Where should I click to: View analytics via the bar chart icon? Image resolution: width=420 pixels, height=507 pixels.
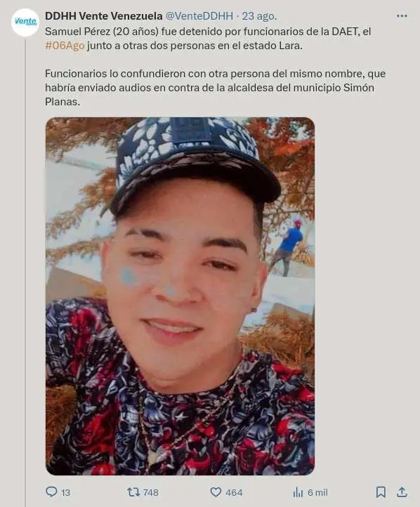(298, 492)
